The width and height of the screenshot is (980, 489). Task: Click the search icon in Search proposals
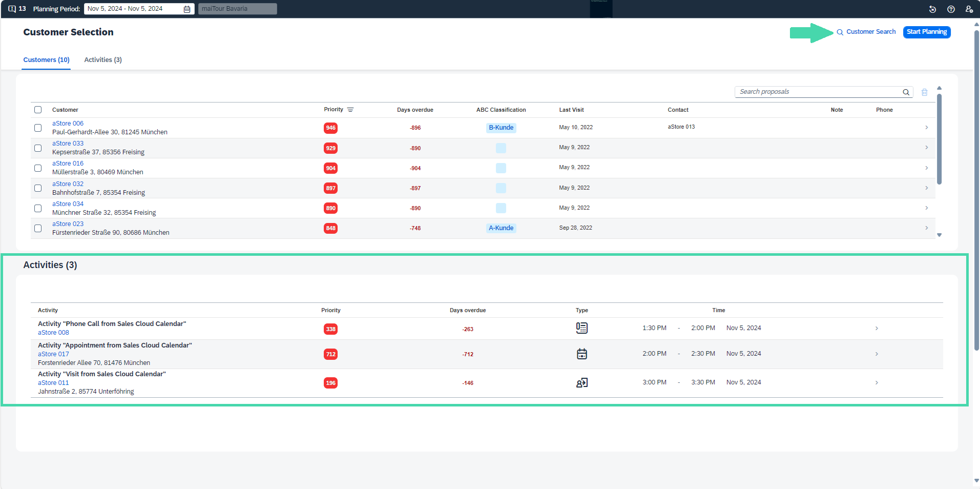click(906, 92)
